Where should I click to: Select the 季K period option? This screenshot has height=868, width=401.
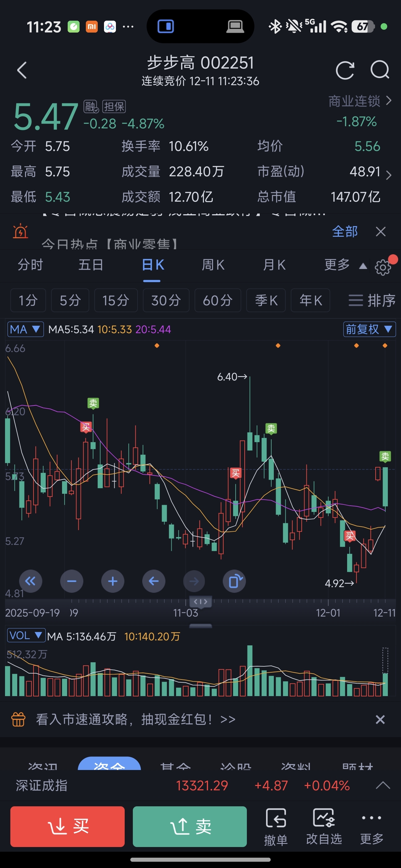266,300
